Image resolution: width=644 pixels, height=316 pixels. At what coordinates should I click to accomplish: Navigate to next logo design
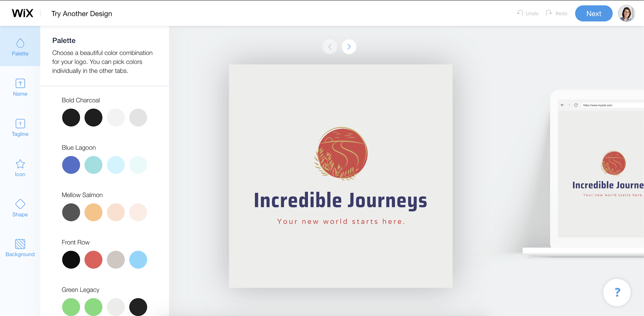pos(350,46)
